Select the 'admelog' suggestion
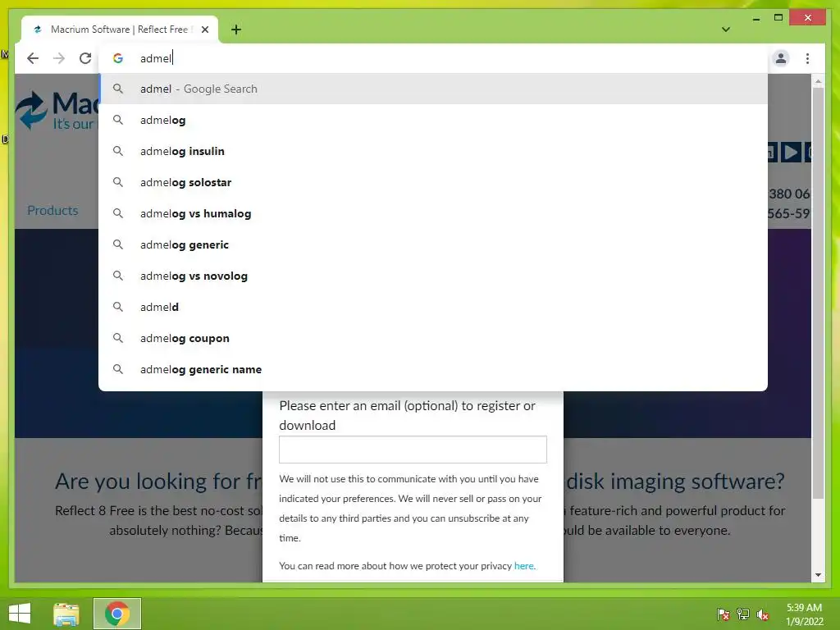This screenshot has width=840, height=630. point(433,120)
